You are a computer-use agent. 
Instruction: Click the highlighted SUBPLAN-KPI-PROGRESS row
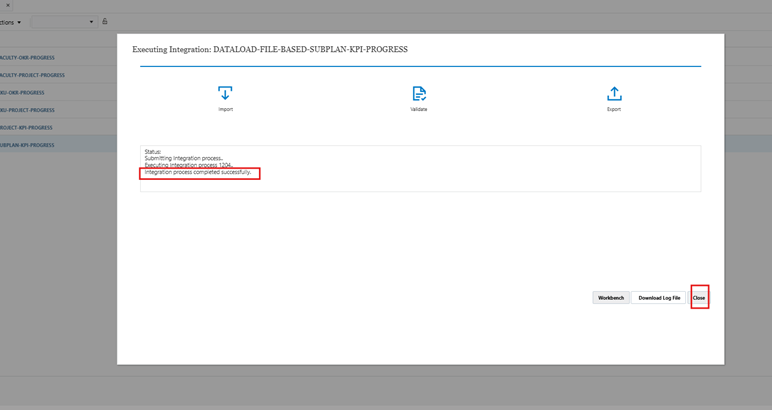(28, 145)
